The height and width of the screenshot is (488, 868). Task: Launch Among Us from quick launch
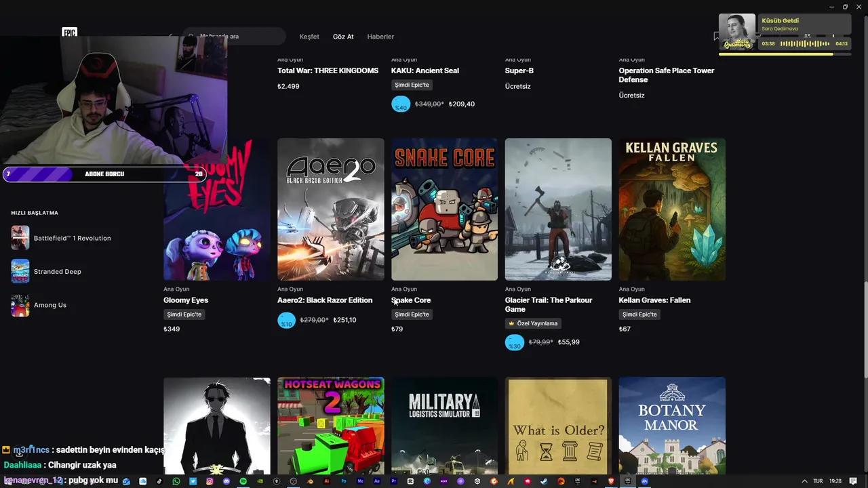[39, 305]
